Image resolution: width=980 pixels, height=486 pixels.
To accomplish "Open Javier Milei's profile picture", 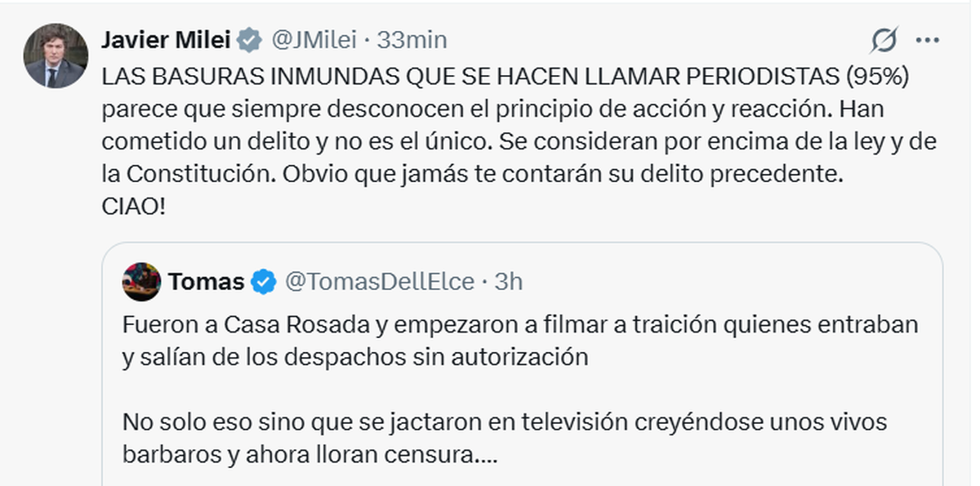I will click(x=56, y=56).
